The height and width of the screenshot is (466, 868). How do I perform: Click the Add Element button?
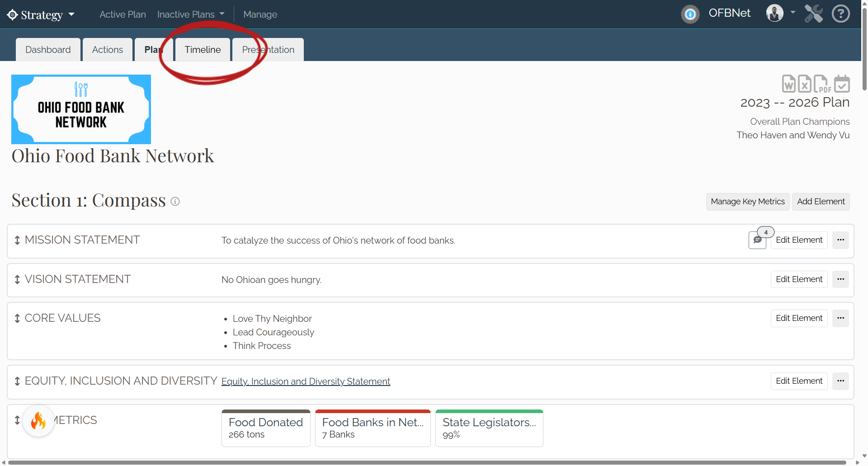(821, 202)
